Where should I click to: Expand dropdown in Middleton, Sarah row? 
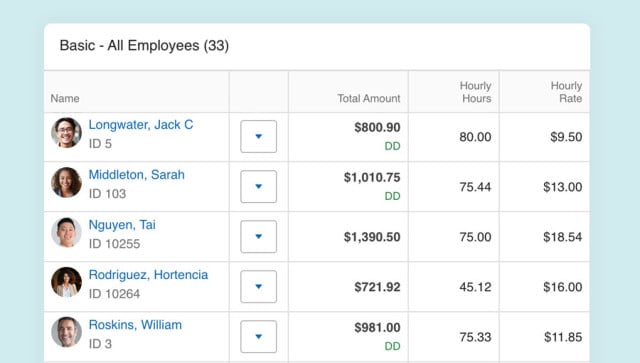258,187
